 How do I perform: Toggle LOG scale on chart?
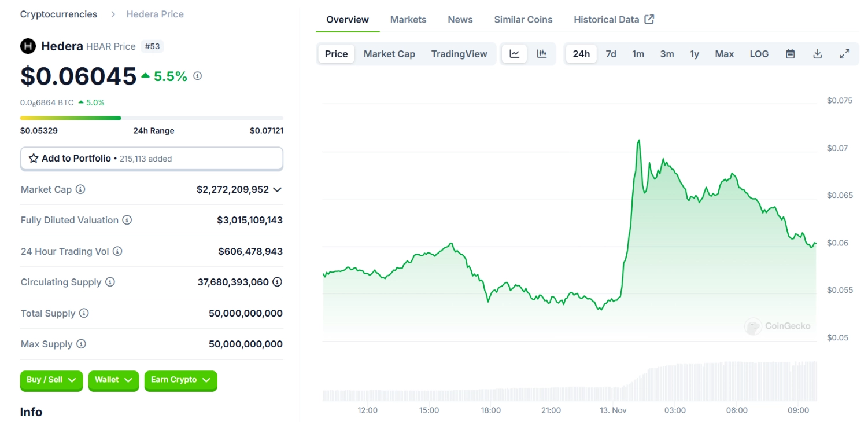click(759, 54)
